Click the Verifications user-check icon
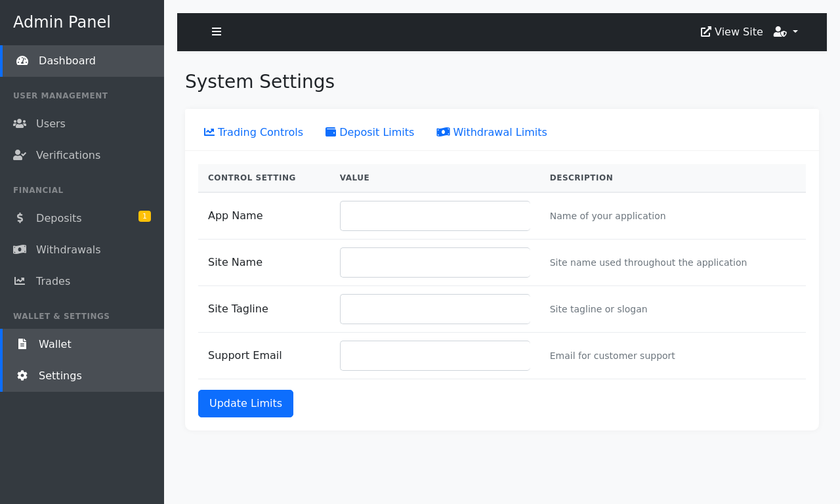 point(20,155)
